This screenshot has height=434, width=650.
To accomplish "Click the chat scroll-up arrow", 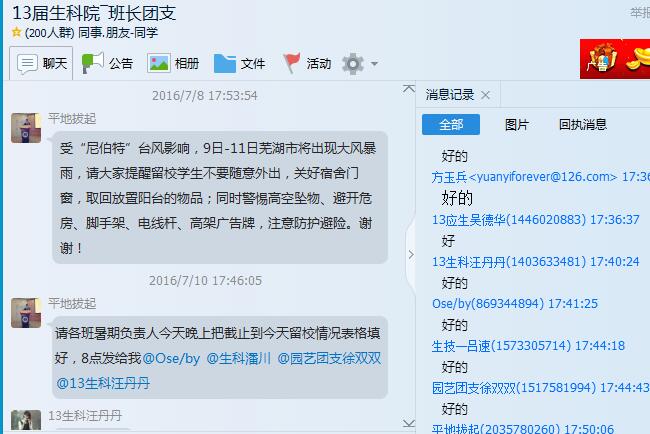I will pos(409,88).
